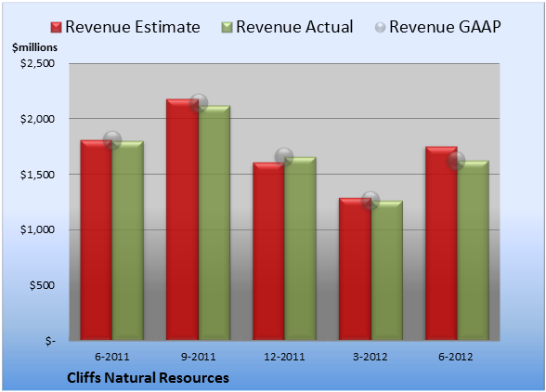Viewport: 546px width, 392px height.
Task: Click the '6-2011' quarter label
Action: pyautogui.click(x=112, y=357)
